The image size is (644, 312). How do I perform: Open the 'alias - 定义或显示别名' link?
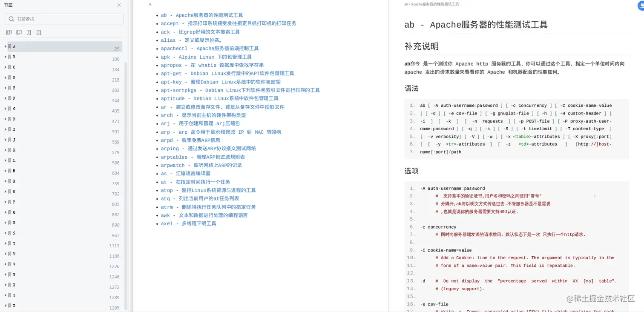click(191, 40)
